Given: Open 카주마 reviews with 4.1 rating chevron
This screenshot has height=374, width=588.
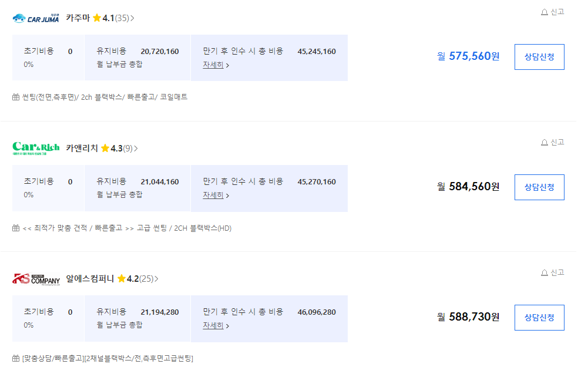Looking at the screenshot, I should (x=132, y=18).
